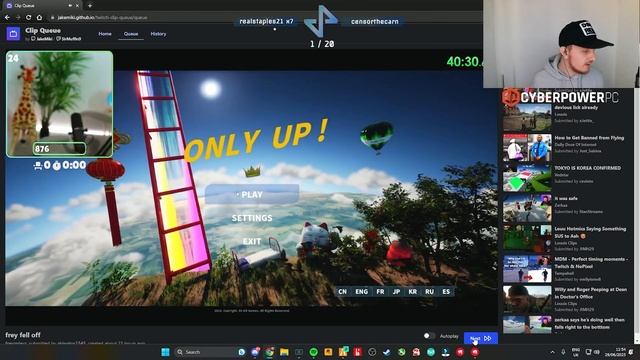640x360 pixels.
Task: Open Spotify from the taskbar
Action: pyautogui.click(x=313, y=352)
